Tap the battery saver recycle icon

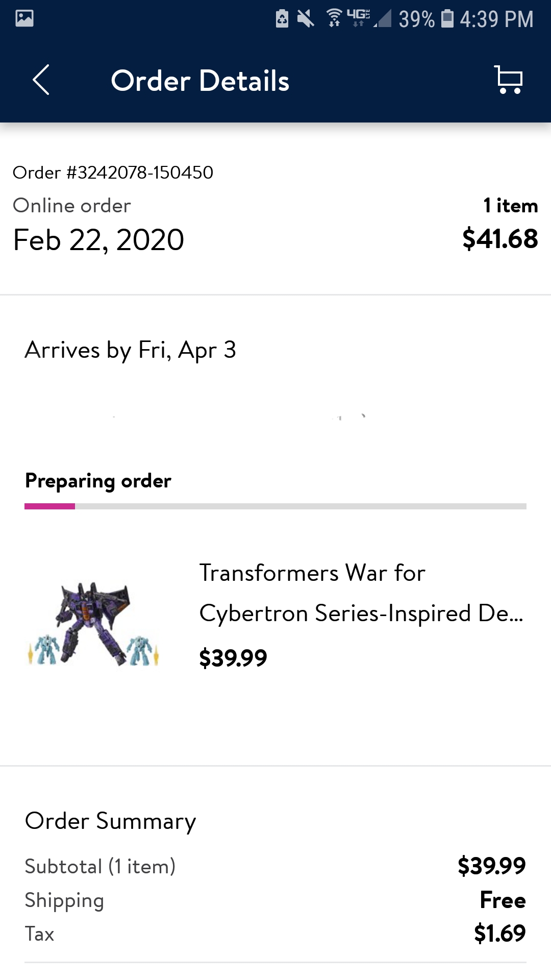coord(282,19)
